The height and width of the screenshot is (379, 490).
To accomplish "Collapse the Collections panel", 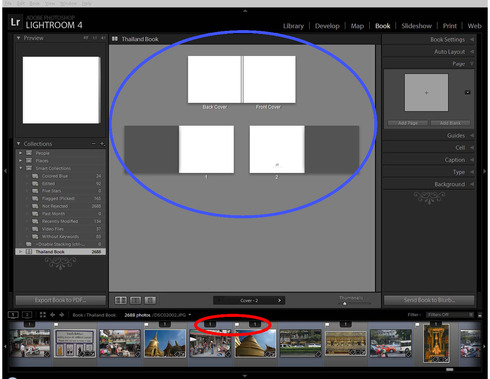I will tap(19, 143).
